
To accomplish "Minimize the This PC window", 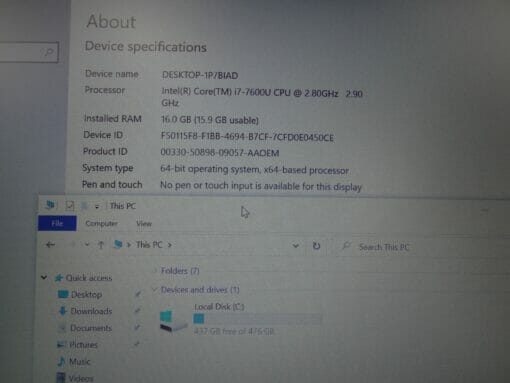I will (x=485, y=210).
